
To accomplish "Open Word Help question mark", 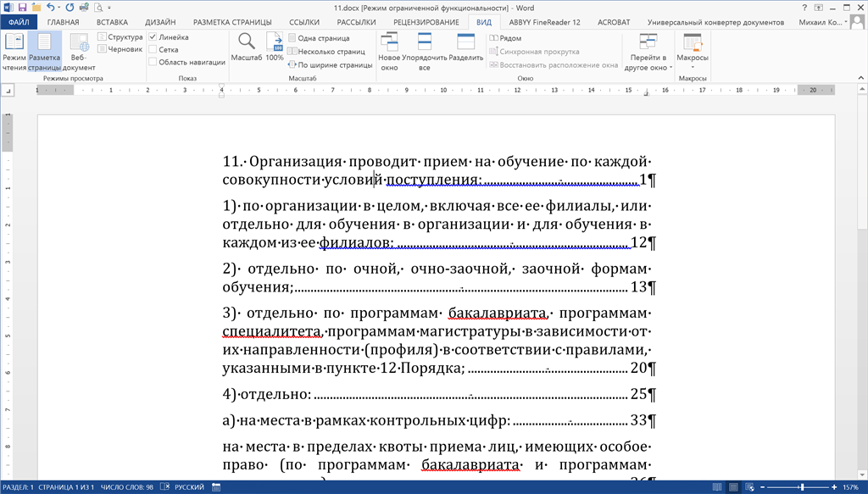I will point(804,8).
